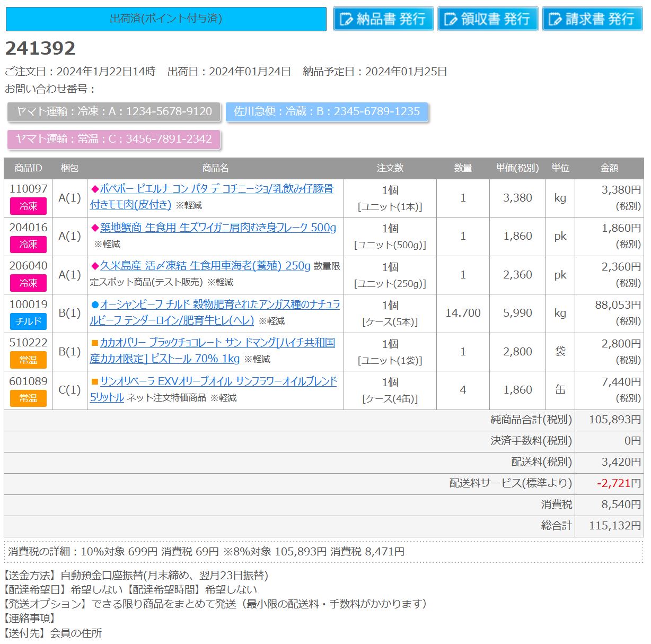Click the edit icon on 請求書 発行
The height and width of the screenshot is (644, 651).
coord(555,20)
